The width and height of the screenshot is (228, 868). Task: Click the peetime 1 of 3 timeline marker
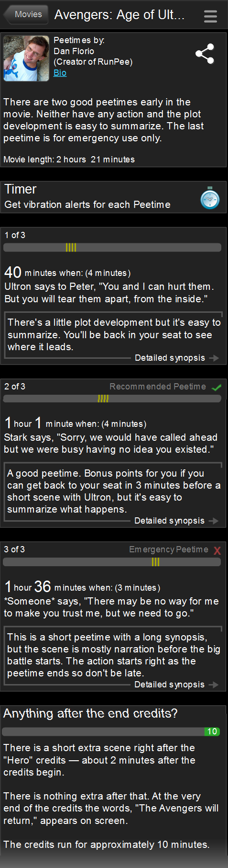coord(71,247)
